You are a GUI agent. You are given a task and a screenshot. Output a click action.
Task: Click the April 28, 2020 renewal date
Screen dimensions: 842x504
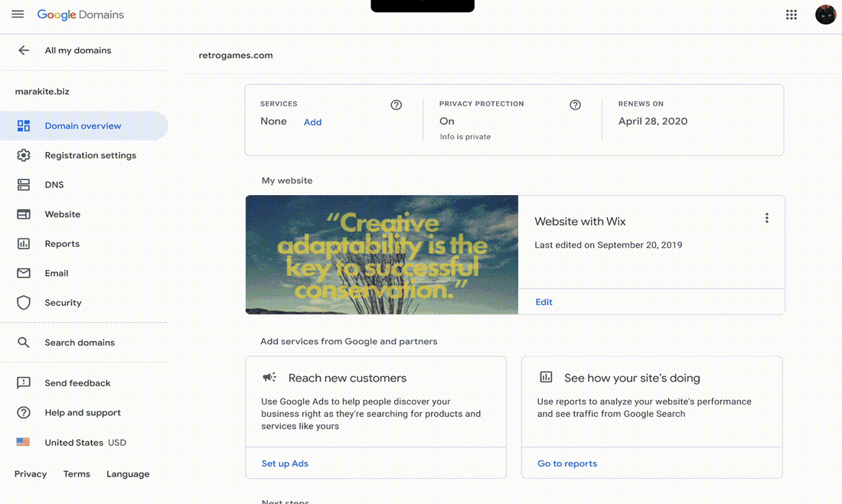(x=652, y=122)
